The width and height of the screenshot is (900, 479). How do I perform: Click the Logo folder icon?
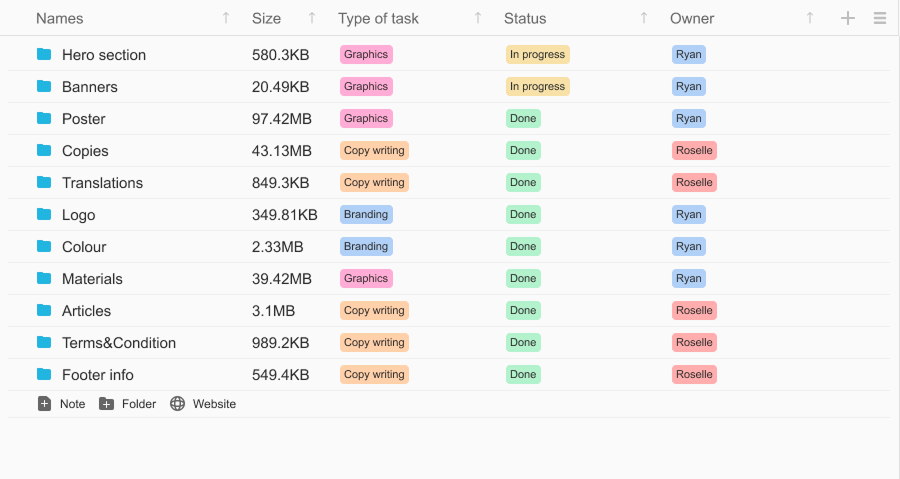[44, 215]
